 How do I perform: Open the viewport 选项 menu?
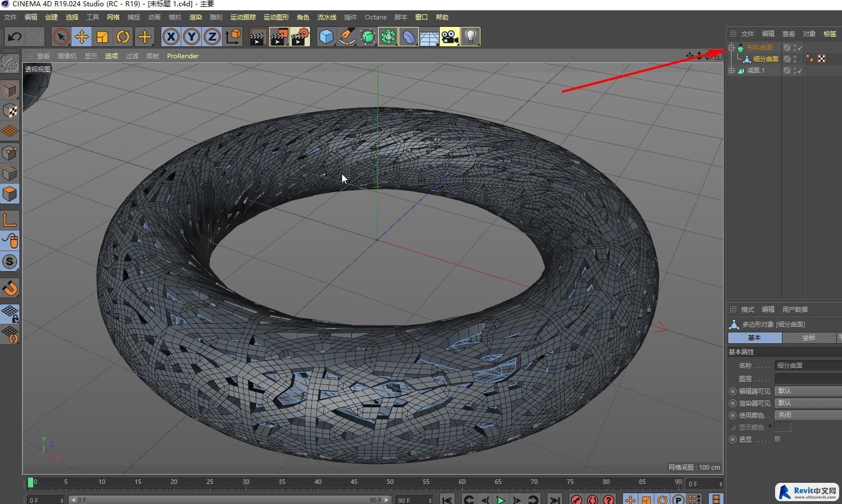[x=112, y=56]
